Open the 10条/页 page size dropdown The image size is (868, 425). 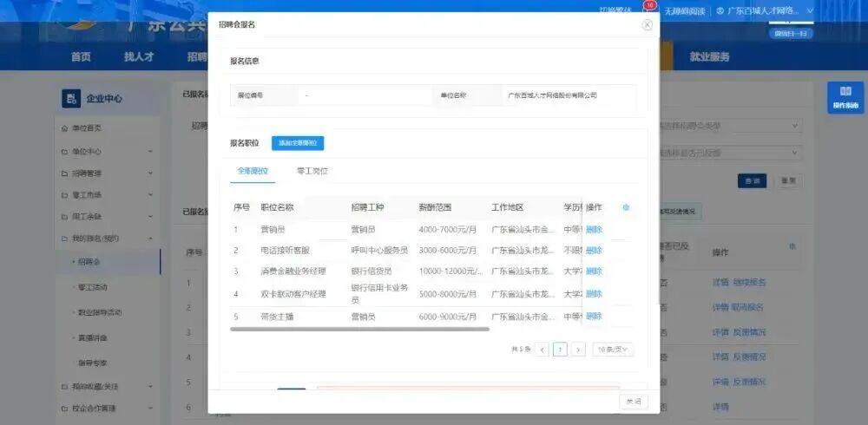(614, 350)
